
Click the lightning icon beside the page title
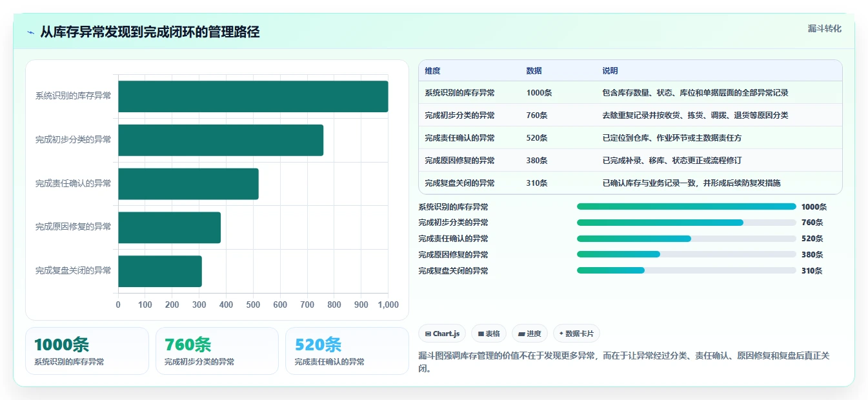[x=30, y=32]
